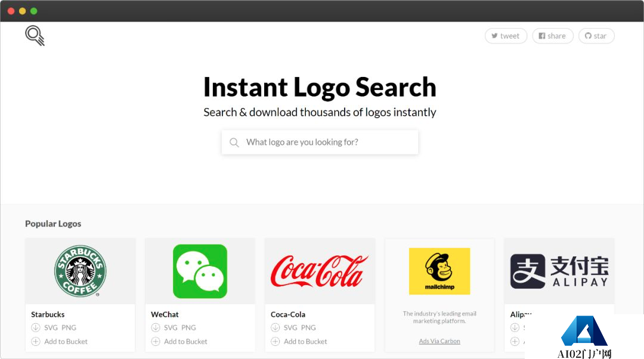Open the Alipay logo thumbnail
The width and height of the screenshot is (644, 359).
click(559, 271)
